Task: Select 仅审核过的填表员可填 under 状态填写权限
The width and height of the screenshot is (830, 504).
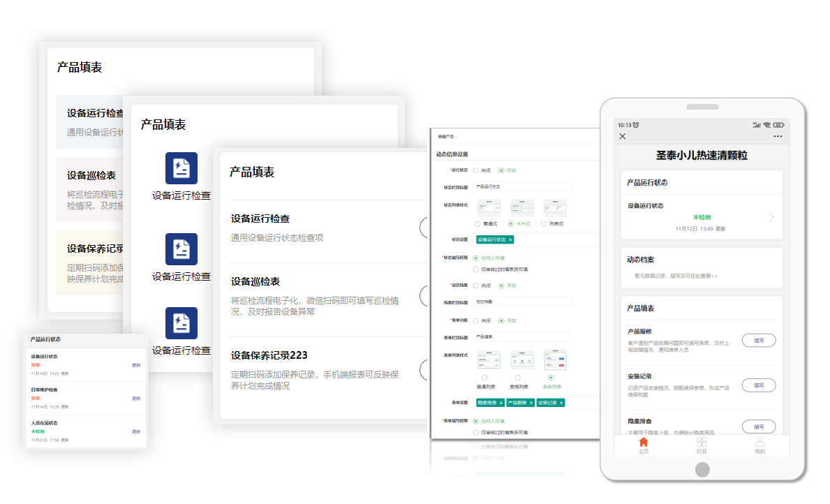Action: (476, 269)
